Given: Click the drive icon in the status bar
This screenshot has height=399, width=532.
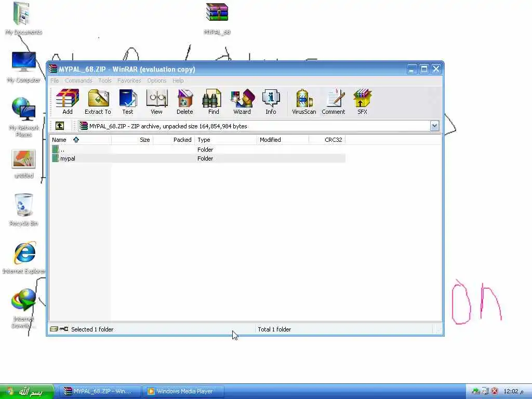Looking at the screenshot, I should (x=54, y=329).
